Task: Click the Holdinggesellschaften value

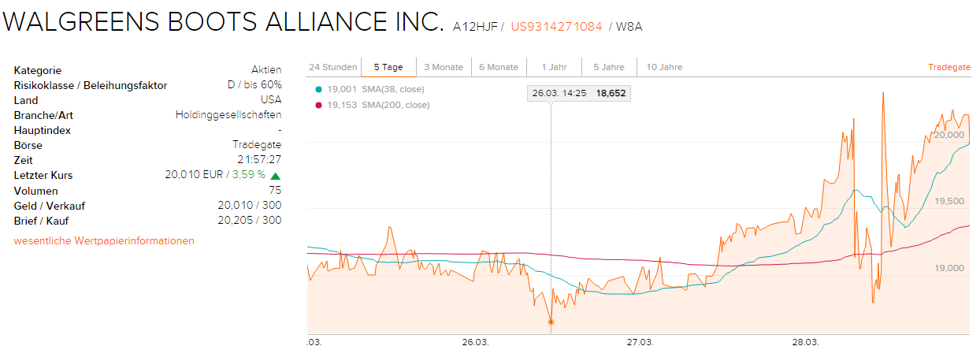Action: pyautogui.click(x=228, y=115)
